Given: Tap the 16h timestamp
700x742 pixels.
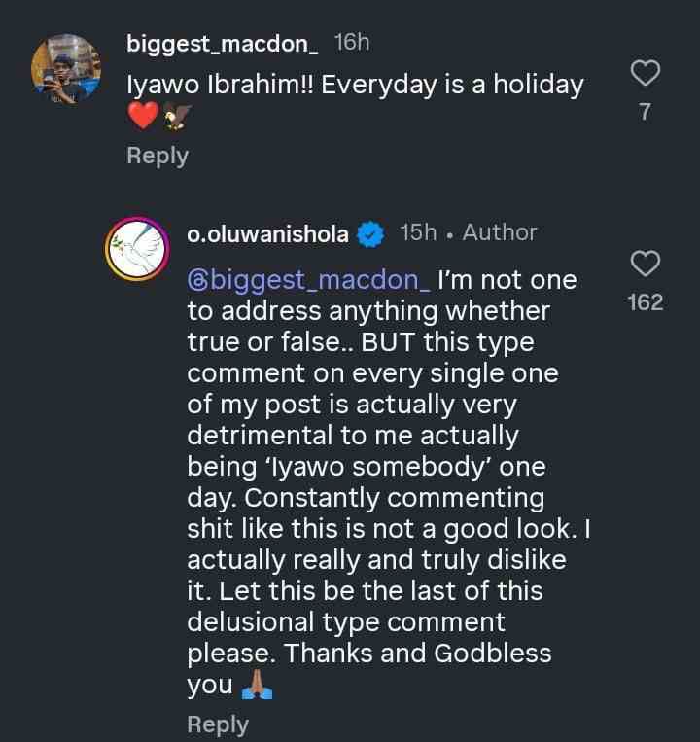Looking at the screenshot, I should coord(351,43).
